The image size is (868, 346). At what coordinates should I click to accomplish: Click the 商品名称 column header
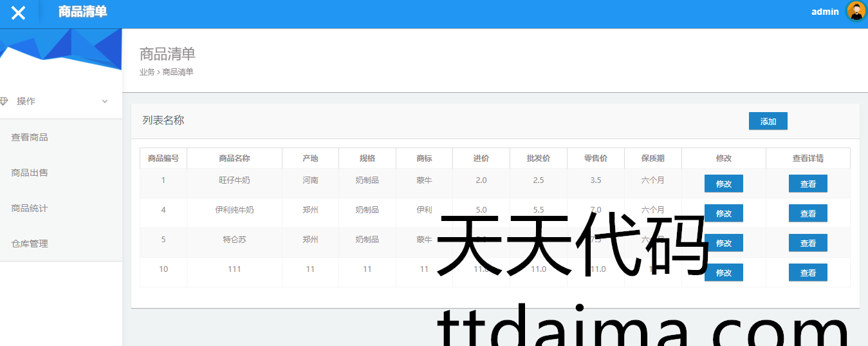(234, 159)
